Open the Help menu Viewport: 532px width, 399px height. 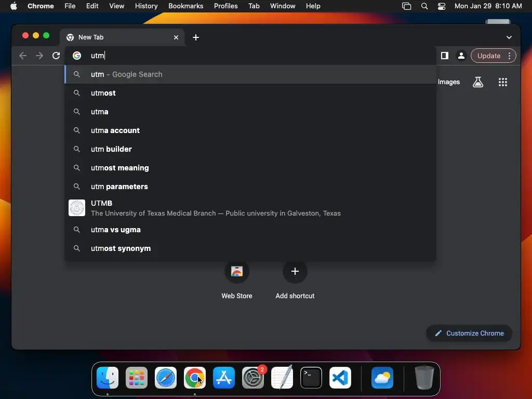pos(313,6)
